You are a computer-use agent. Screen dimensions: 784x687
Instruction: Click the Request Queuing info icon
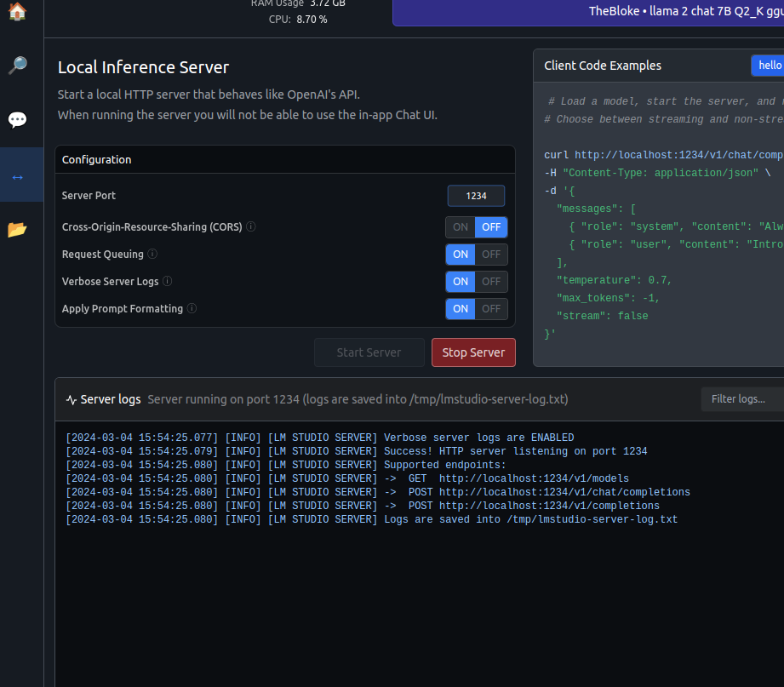tap(152, 254)
